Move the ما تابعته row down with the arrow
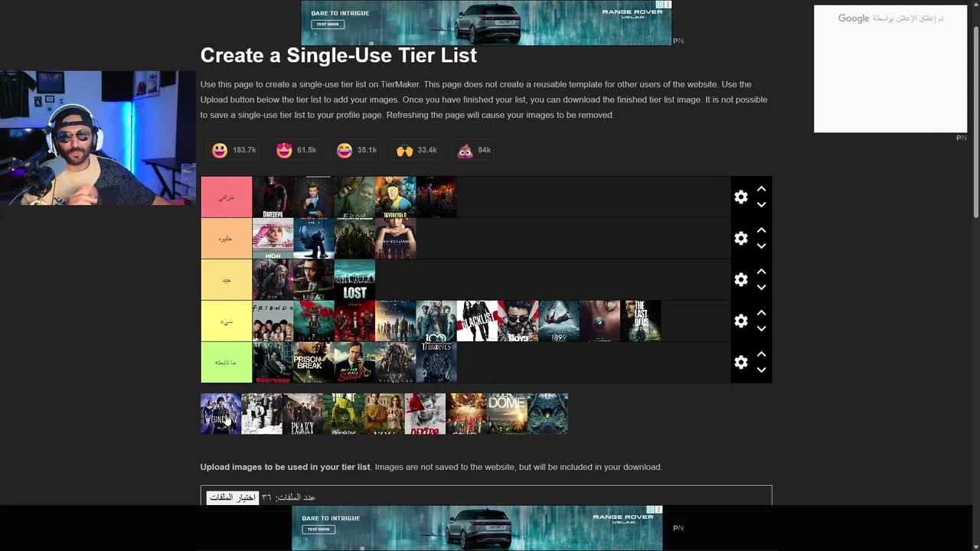 tap(761, 370)
